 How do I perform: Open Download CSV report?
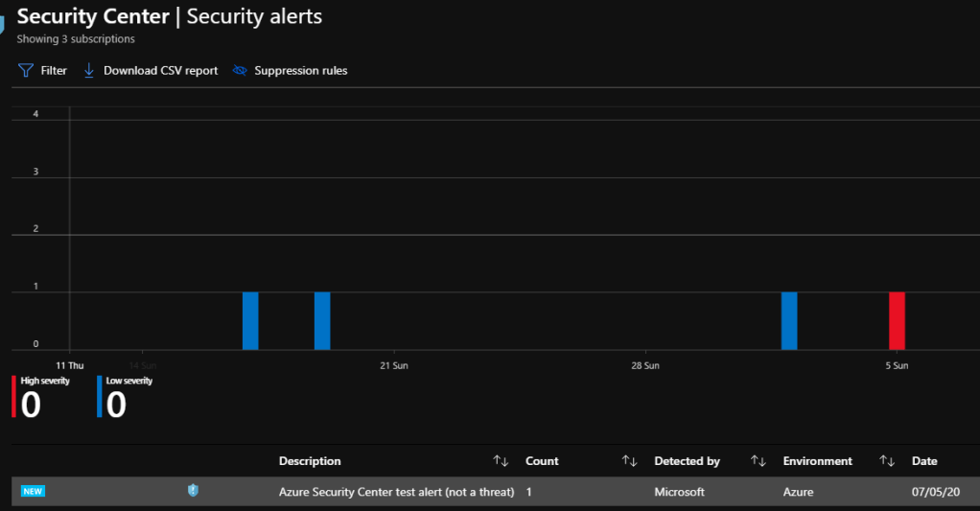click(x=160, y=71)
